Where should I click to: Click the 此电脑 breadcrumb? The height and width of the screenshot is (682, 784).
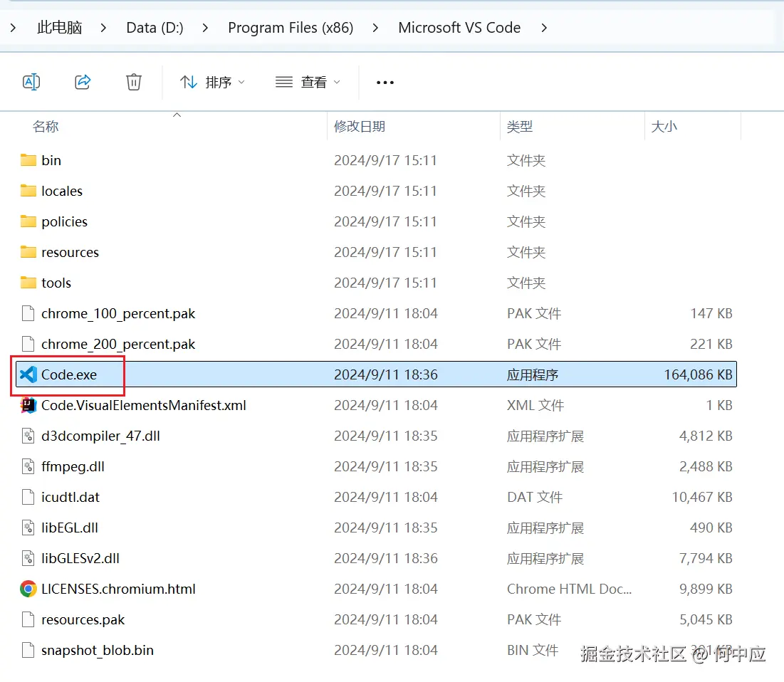point(60,28)
